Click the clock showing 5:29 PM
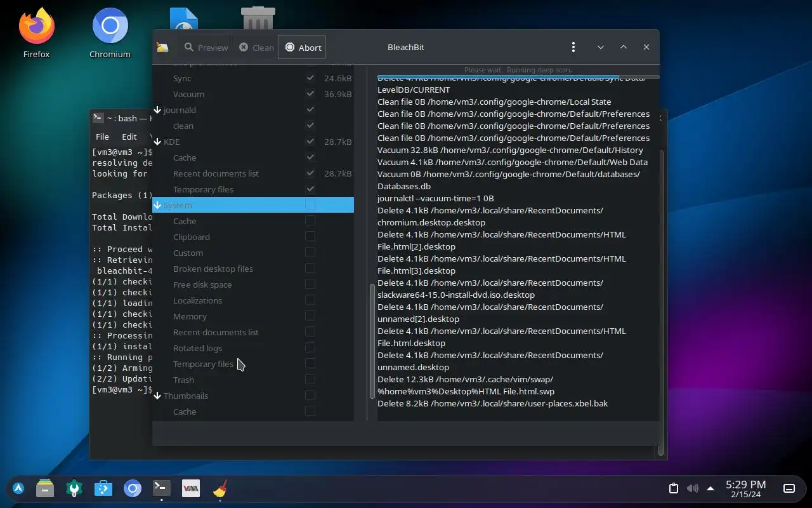This screenshot has width=812, height=508. (746, 488)
